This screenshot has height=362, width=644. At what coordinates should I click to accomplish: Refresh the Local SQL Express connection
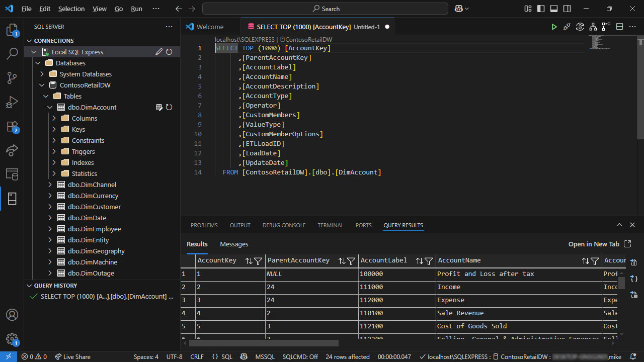(x=169, y=52)
